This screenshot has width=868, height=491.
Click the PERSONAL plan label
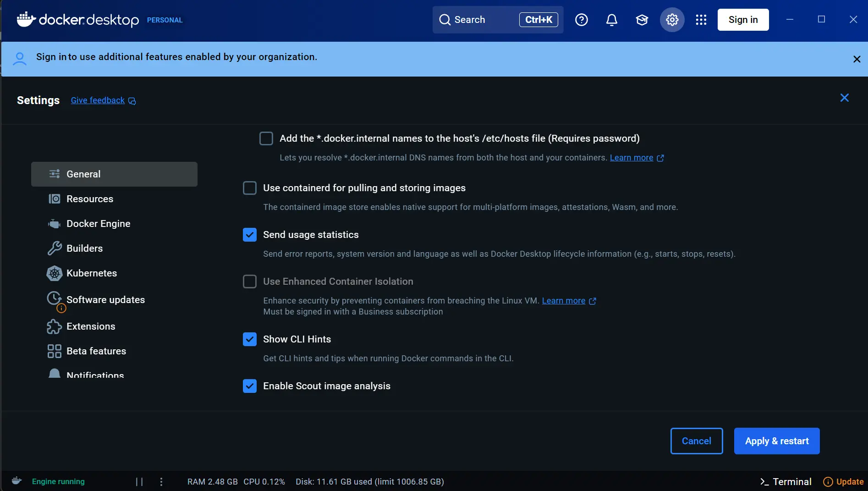pyautogui.click(x=165, y=20)
